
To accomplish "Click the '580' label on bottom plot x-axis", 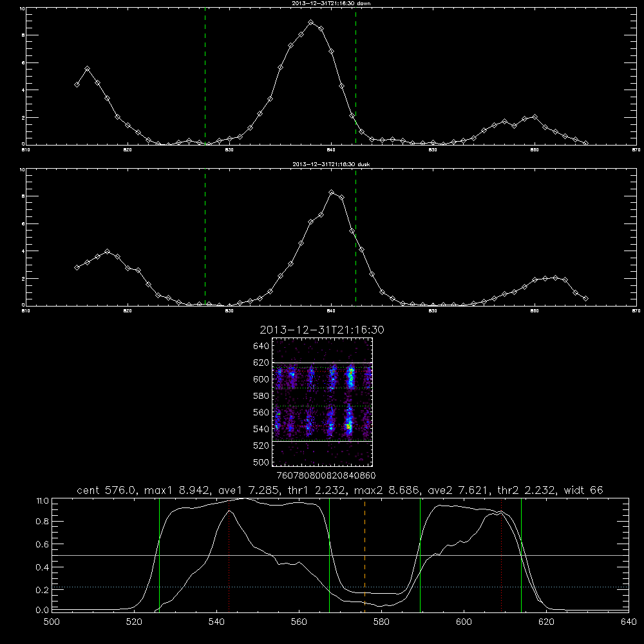I will (x=381, y=622).
